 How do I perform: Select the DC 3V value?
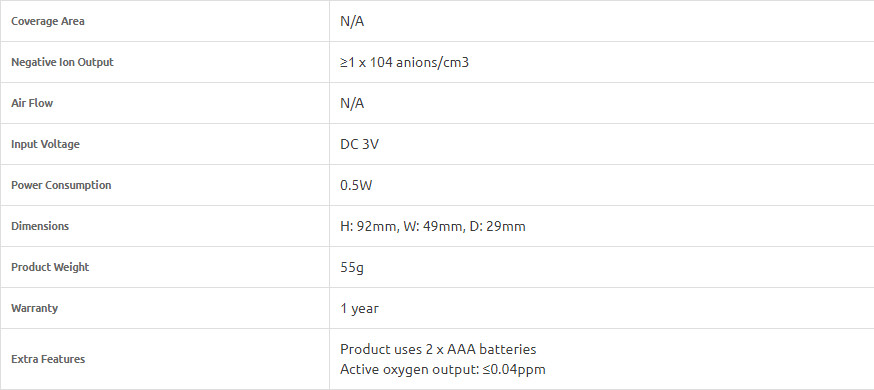point(360,144)
